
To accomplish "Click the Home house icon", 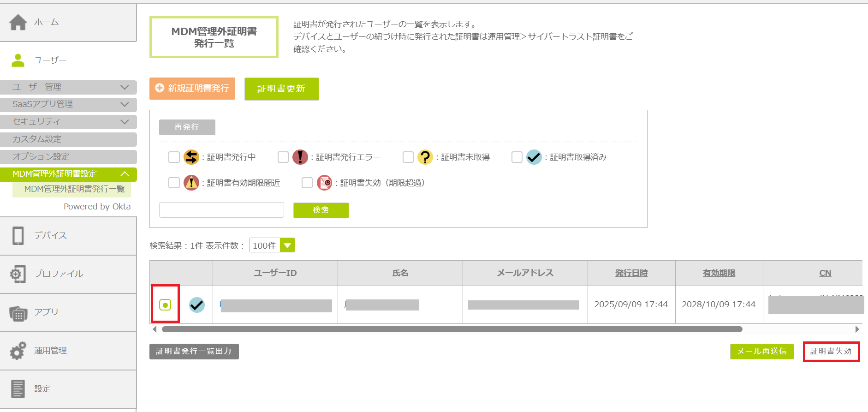I will click(18, 22).
